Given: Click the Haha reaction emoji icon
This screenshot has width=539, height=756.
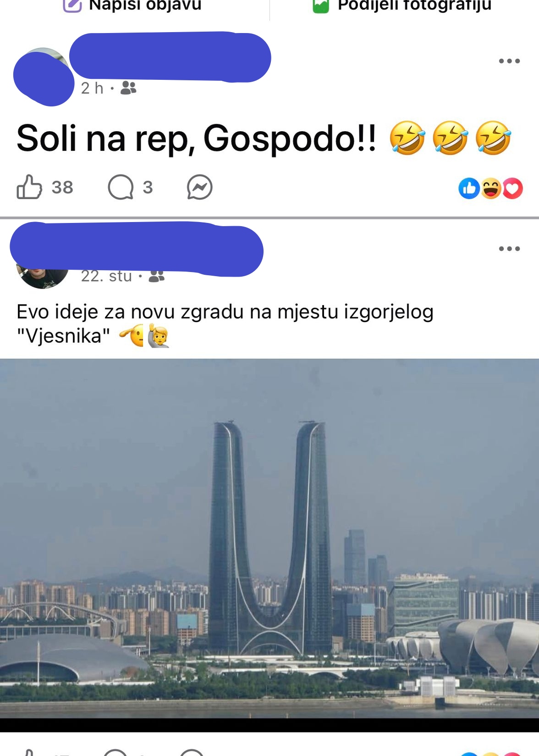Looking at the screenshot, I should (491, 188).
